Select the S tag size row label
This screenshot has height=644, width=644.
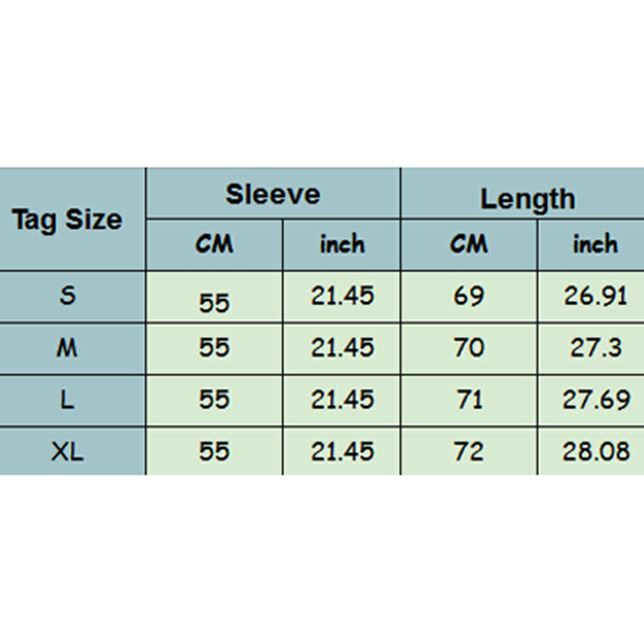pyautogui.click(x=67, y=296)
